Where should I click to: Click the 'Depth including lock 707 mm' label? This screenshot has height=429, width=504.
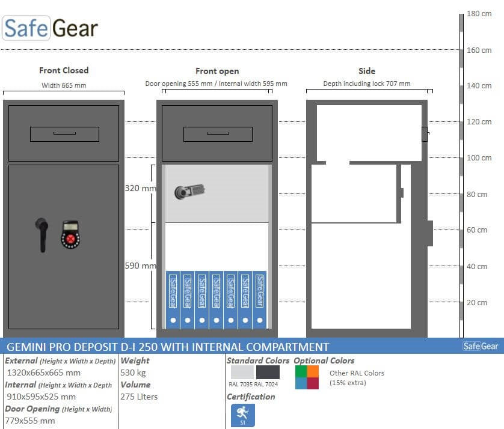[367, 84]
